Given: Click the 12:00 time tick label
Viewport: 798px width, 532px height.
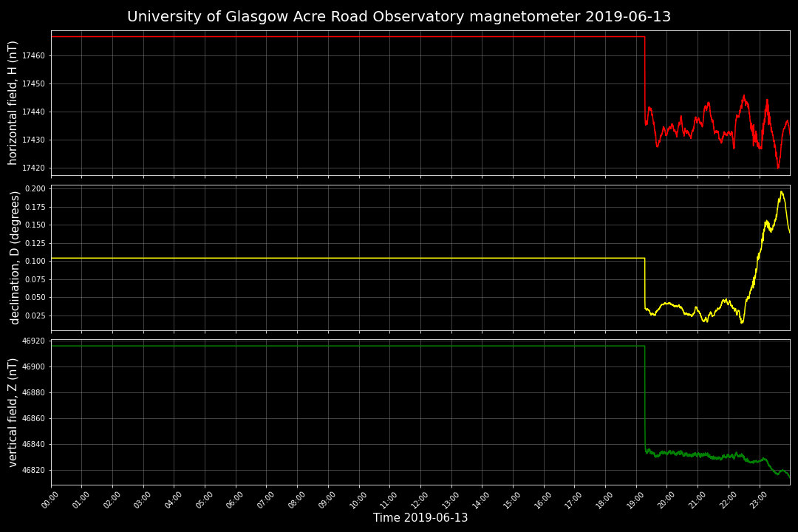Looking at the screenshot, I should click(418, 500).
